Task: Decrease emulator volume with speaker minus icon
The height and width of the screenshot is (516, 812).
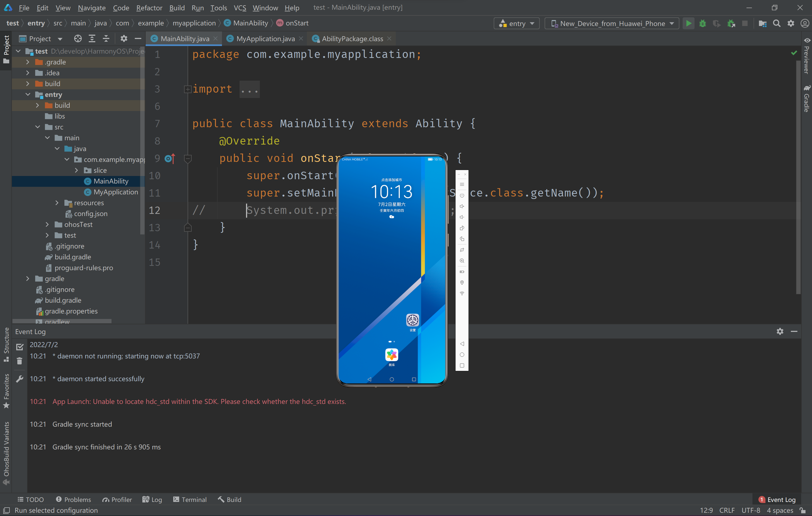Action: pyautogui.click(x=462, y=217)
